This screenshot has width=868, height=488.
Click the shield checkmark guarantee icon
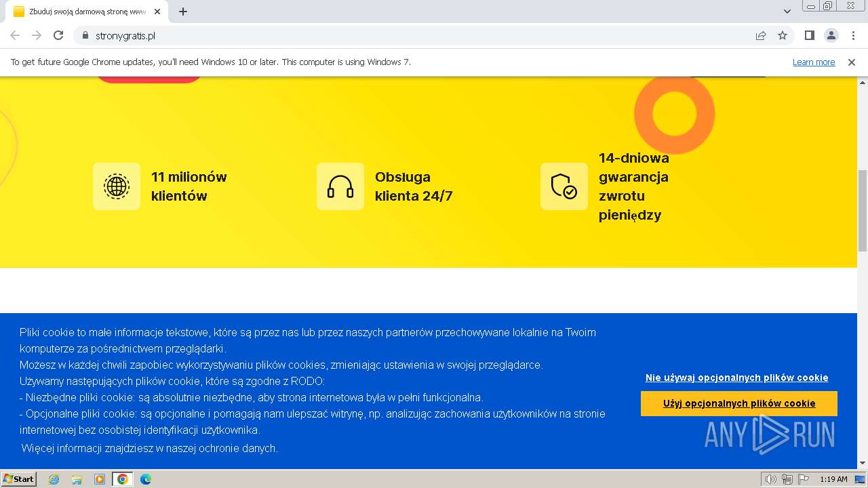[564, 186]
